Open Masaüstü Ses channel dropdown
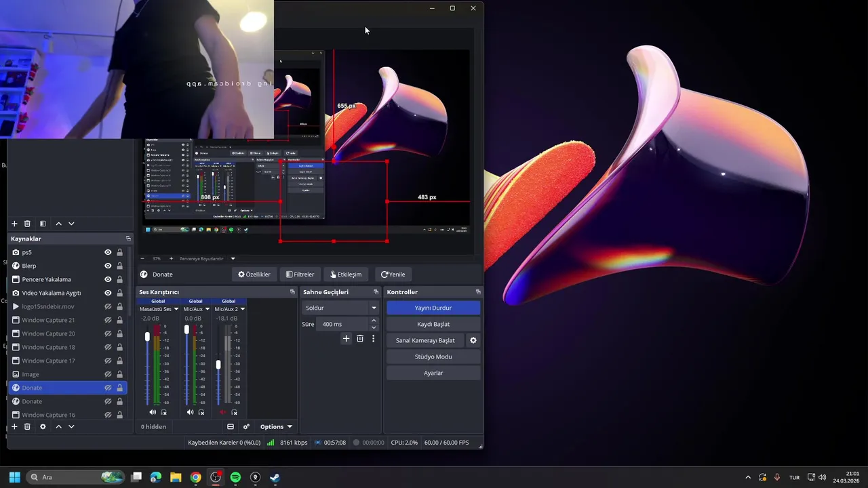The height and width of the screenshot is (488, 868). click(x=176, y=309)
